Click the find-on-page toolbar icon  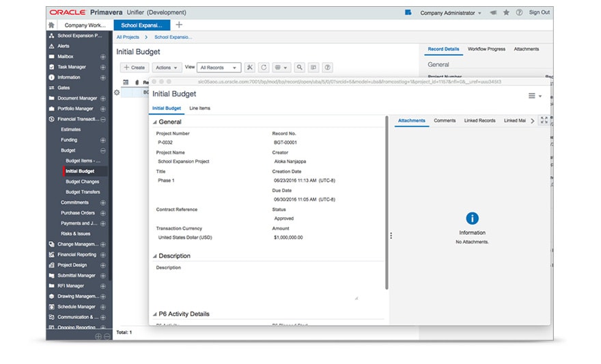pyautogui.click(x=313, y=68)
